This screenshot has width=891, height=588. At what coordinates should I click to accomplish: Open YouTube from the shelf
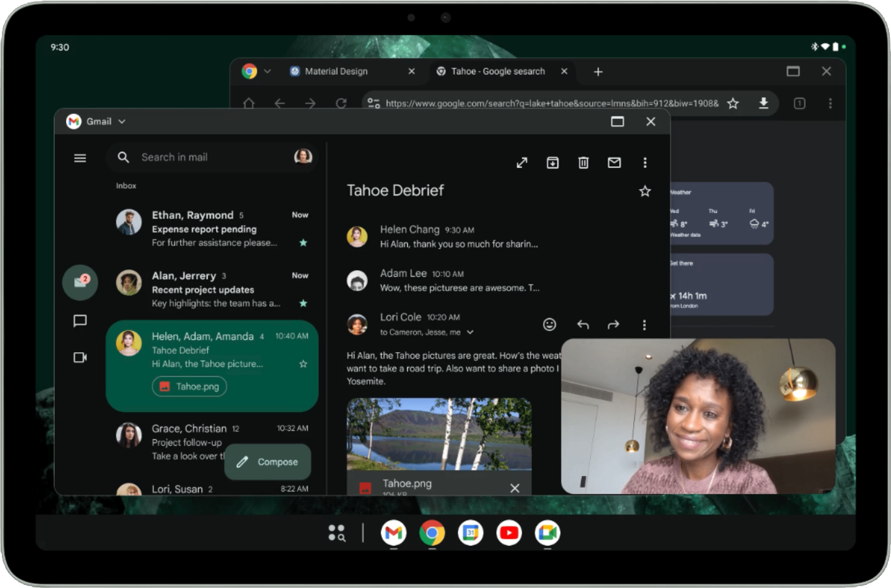click(x=509, y=533)
